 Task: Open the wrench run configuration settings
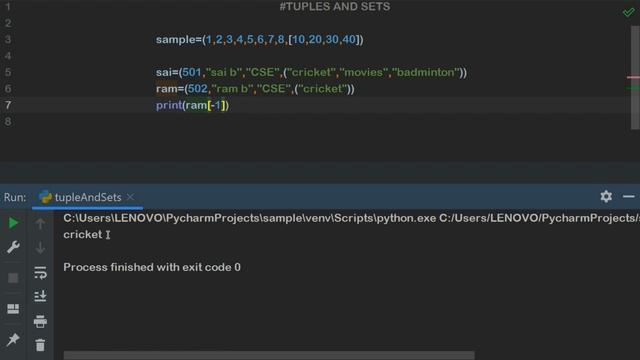13,247
